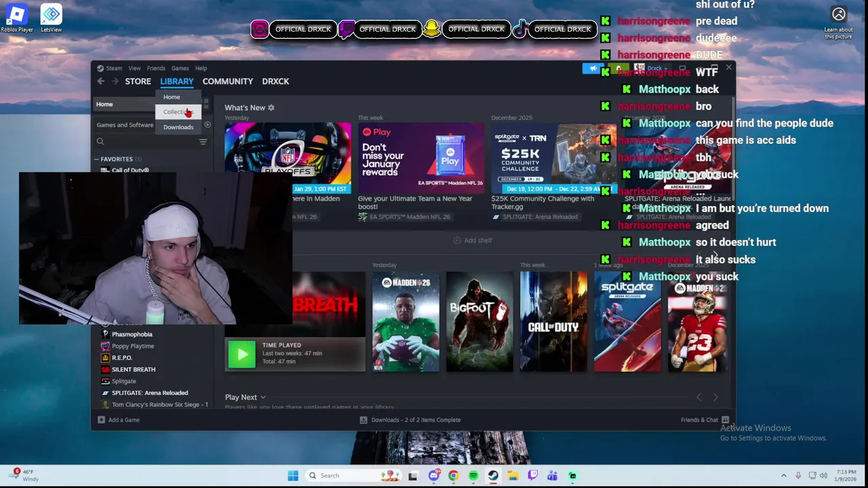Click the library search magnifier icon
Image resolution: width=868 pixels, height=488 pixels.
100,142
